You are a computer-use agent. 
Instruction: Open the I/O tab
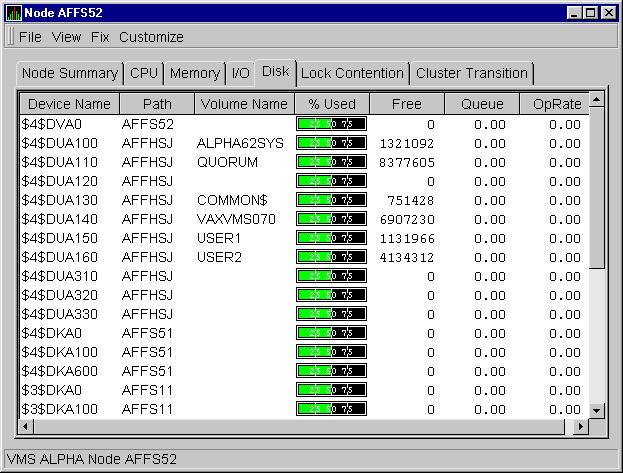(240, 73)
